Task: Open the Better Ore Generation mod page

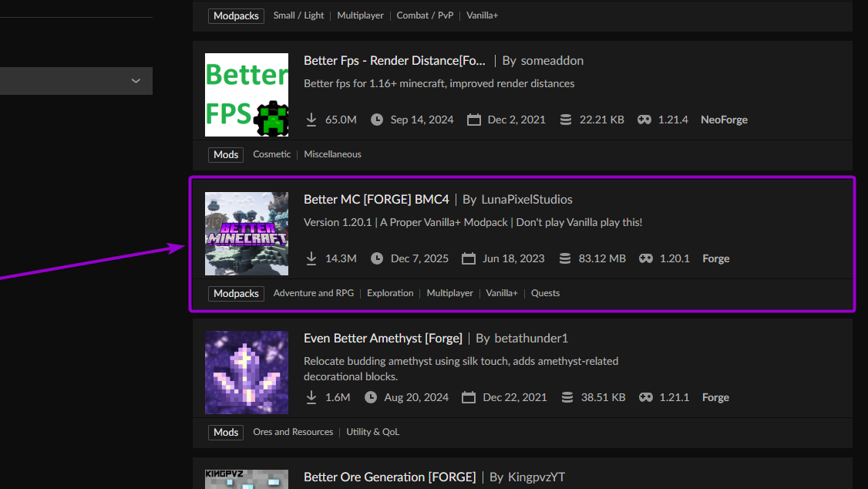Action: coord(389,477)
